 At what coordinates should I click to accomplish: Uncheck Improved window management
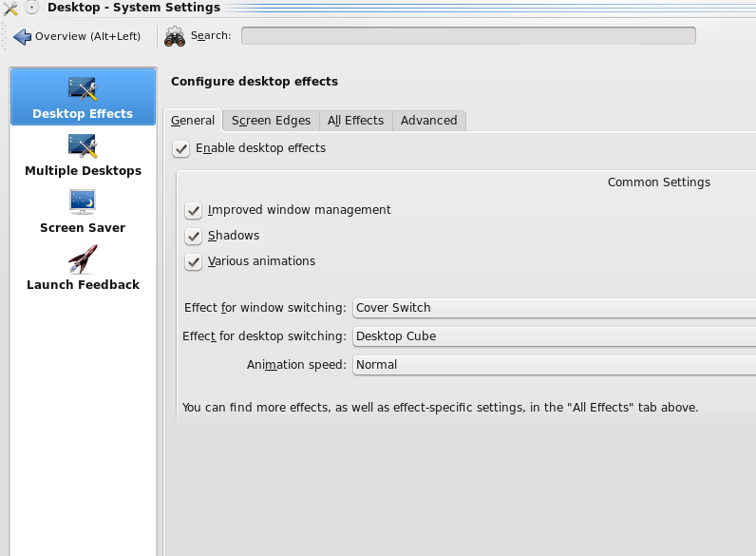point(194,210)
